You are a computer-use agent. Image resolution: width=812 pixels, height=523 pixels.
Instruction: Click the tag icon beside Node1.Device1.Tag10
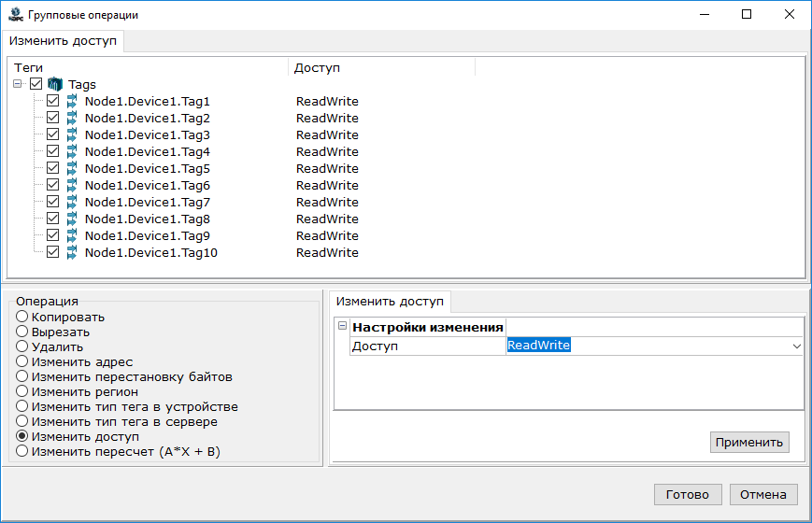72,252
